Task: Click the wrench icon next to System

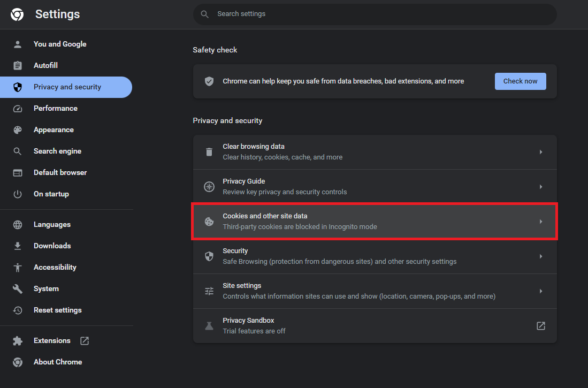Action: coord(17,288)
